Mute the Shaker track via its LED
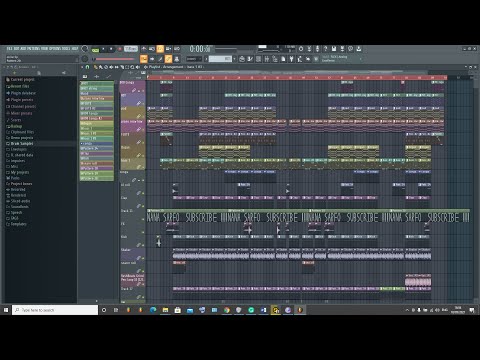480x360 pixels. point(143,258)
